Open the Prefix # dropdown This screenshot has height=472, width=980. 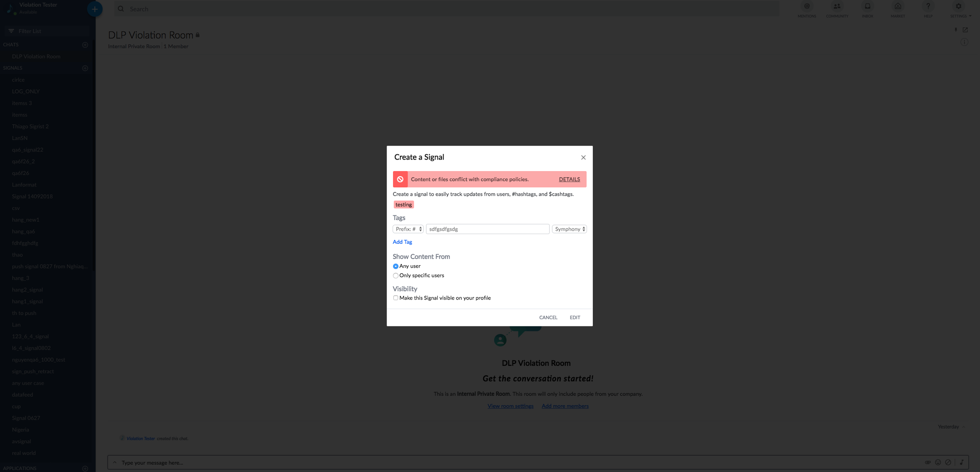coord(407,229)
